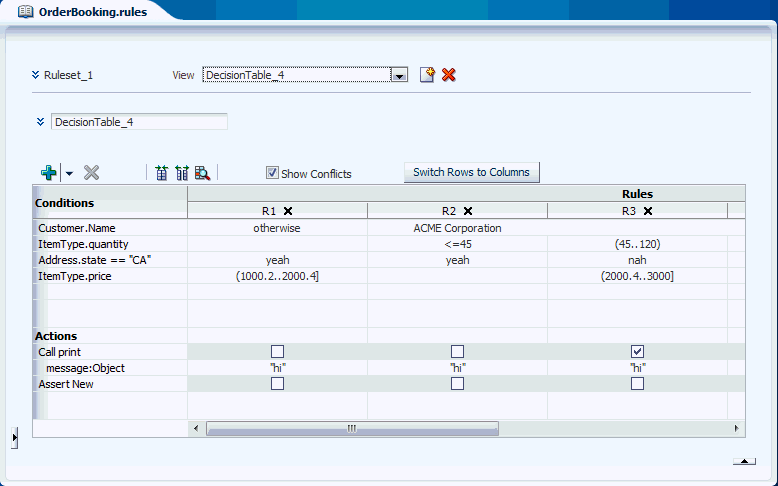Check Assert New box for R3
778x486 pixels.
(x=638, y=384)
